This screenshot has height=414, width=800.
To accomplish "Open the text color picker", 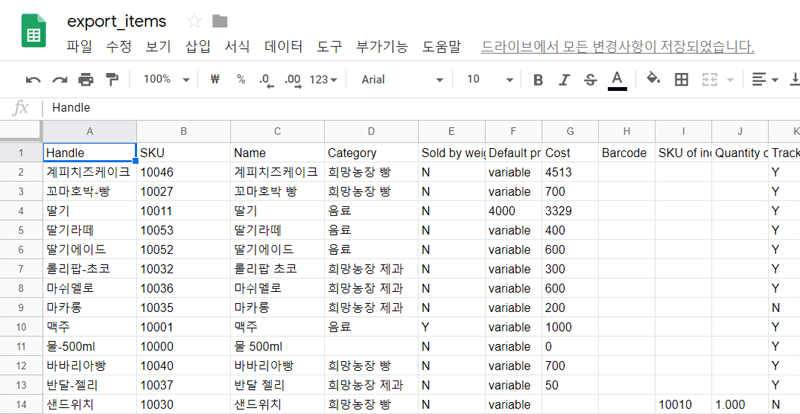I will 617,80.
